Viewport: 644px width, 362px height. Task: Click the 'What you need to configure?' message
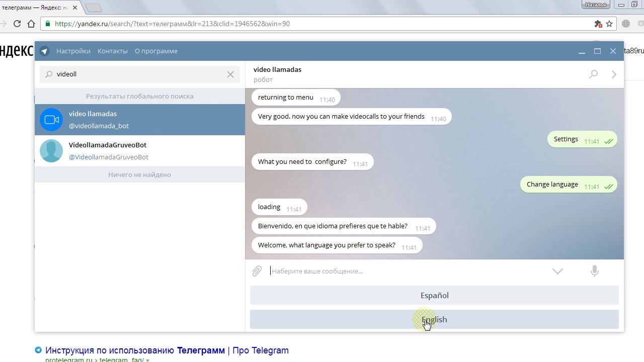[312, 162]
